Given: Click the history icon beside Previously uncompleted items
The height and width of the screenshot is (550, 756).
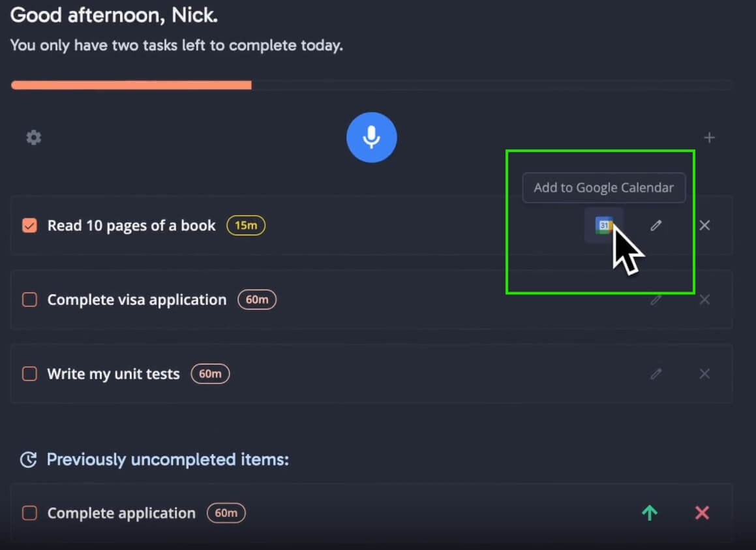Looking at the screenshot, I should coord(29,459).
